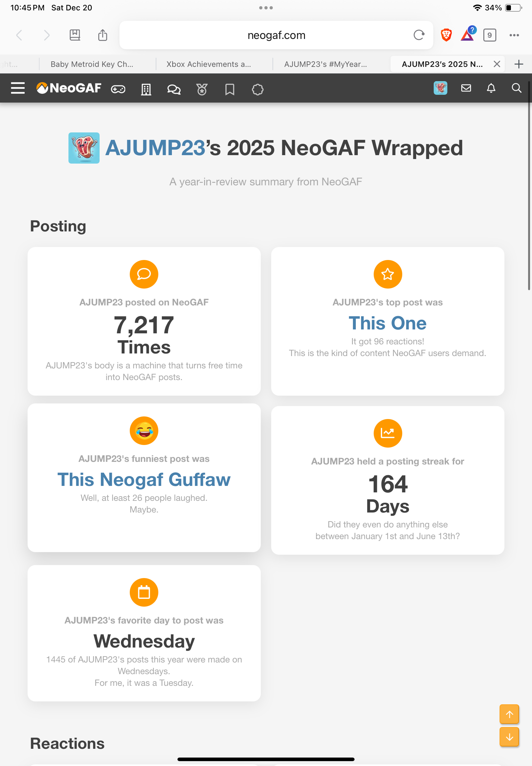Viewport: 532px width, 766px height.
Task: Open the bookmarks icon in NeoGAF navbar
Action: click(x=230, y=89)
